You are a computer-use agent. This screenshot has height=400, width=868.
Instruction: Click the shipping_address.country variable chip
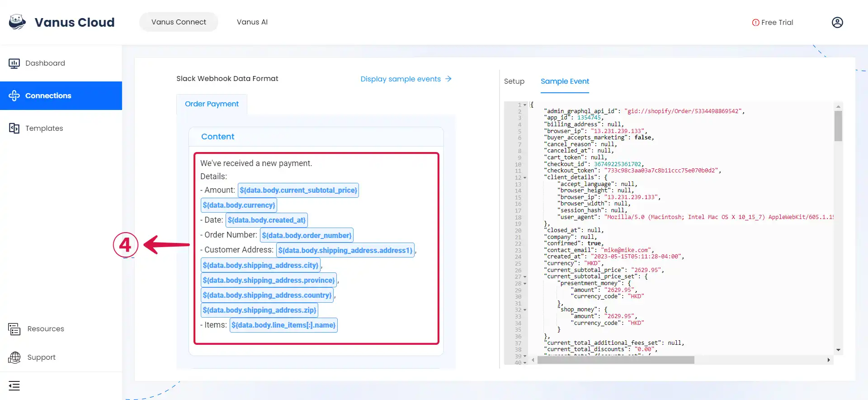coord(267,295)
